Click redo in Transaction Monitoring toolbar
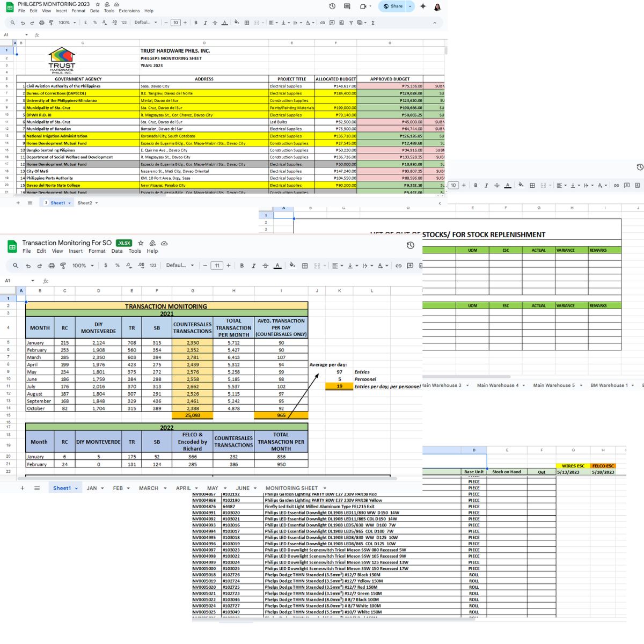 click(39, 266)
